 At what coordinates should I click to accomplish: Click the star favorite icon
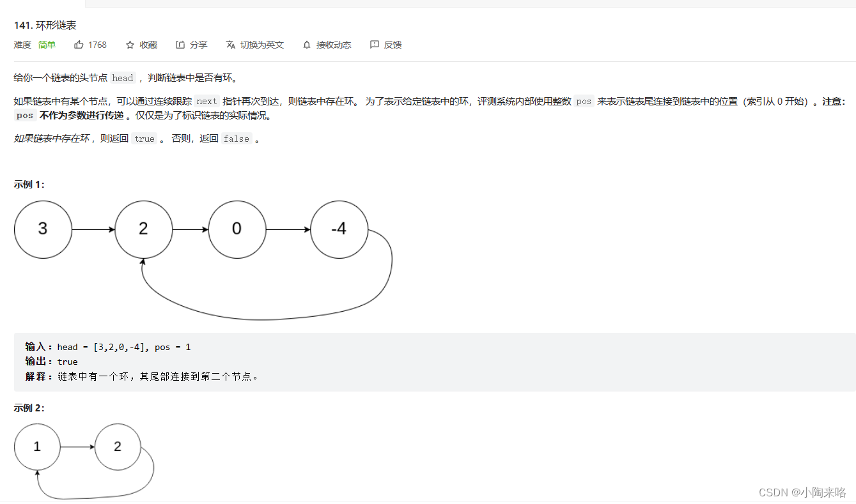pos(130,45)
